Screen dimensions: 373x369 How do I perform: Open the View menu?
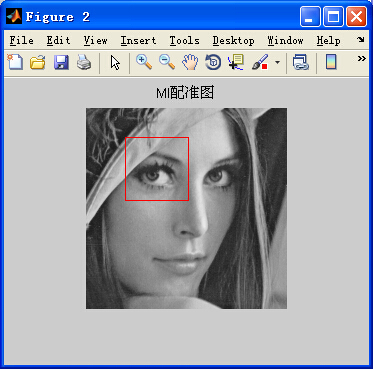(x=95, y=41)
